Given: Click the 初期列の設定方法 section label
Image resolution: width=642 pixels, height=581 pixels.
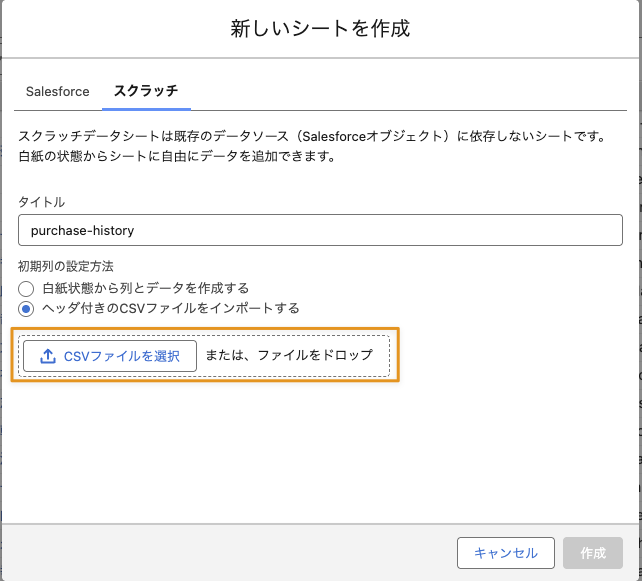Looking at the screenshot, I should [x=66, y=267].
